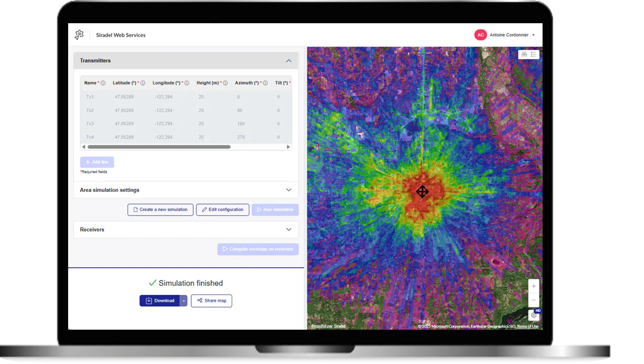Open the Terms of Use link

tap(527, 326)
